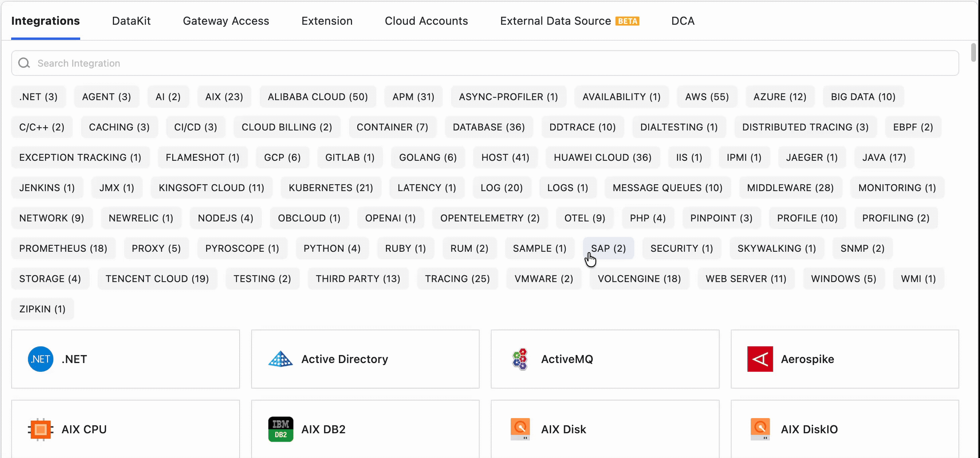Select the OPENTELEMETRY (2) tag

pos(490,218)
